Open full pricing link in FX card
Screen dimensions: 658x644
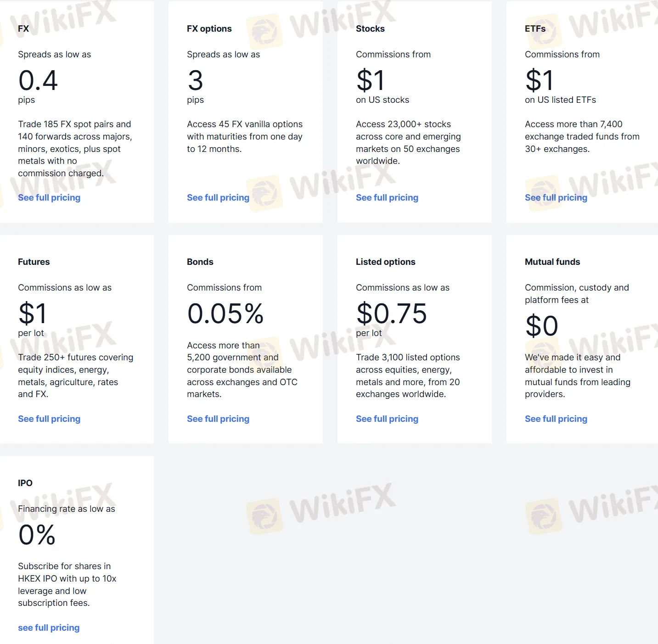click(49, 197)
